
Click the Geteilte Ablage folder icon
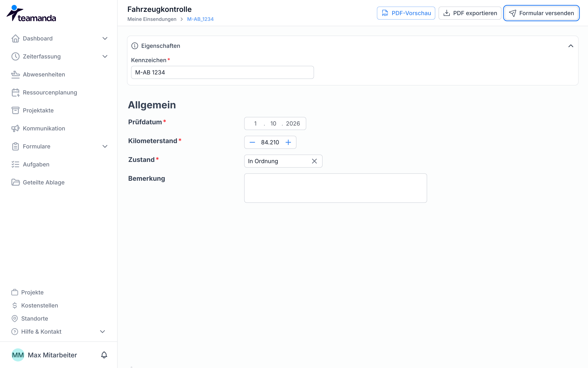[x=16, y=183]
